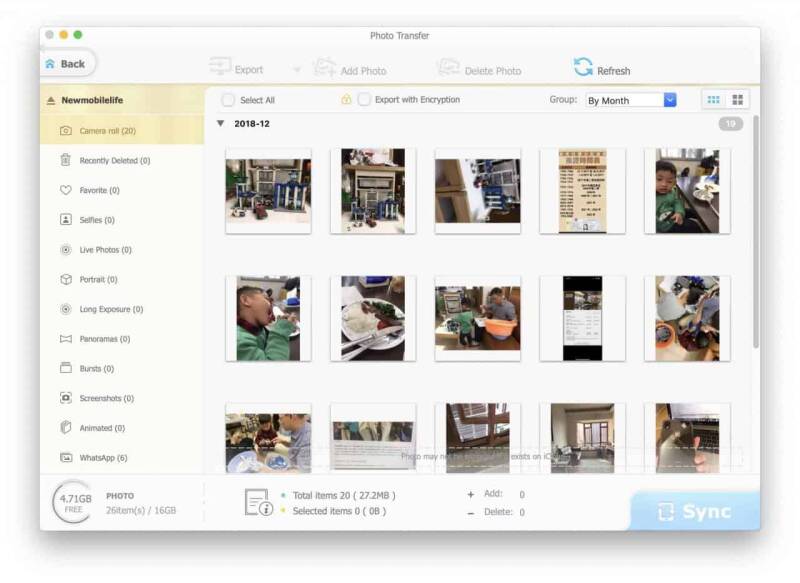Open the Long Exposure (0) album

coord(122,309)
